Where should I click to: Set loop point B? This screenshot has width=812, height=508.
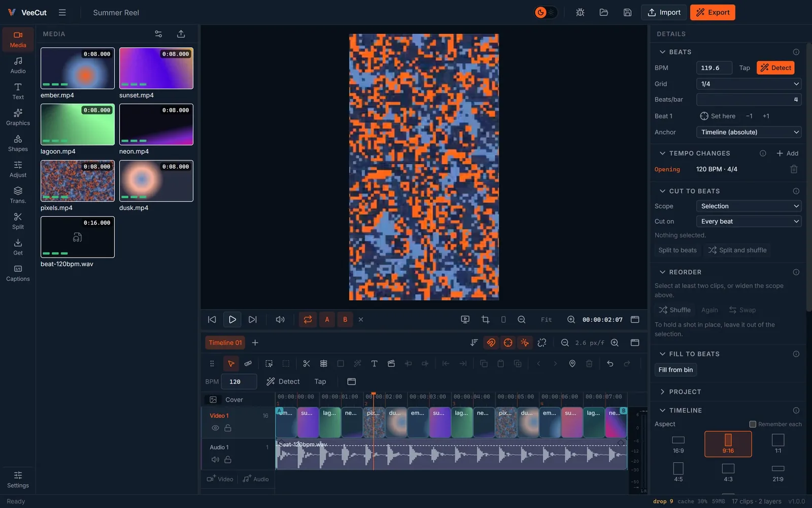tap(345, 320)
